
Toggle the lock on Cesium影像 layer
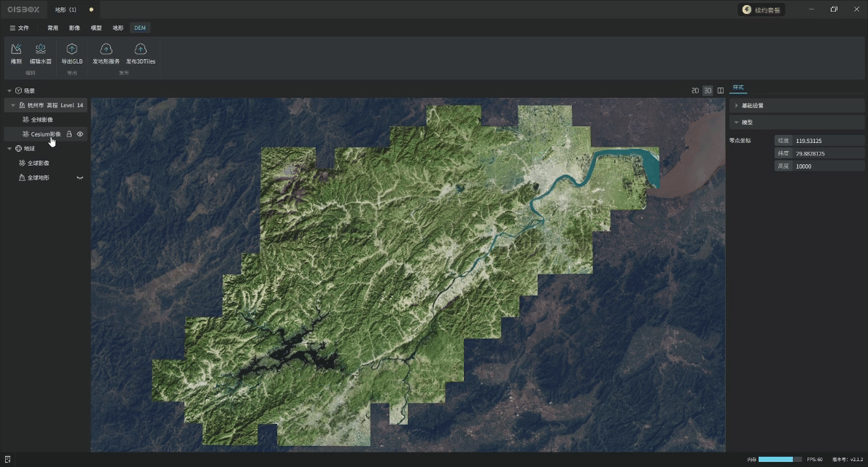tap(69, 134)
